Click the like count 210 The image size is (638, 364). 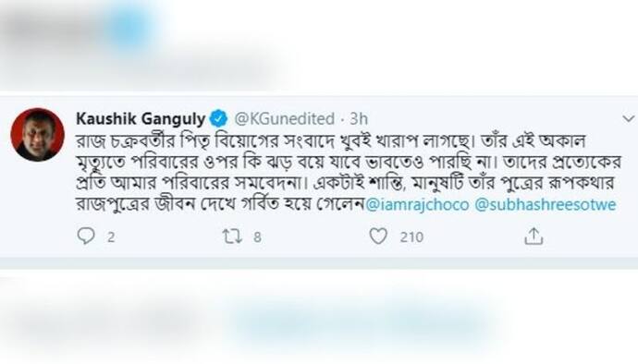point(411,237)
